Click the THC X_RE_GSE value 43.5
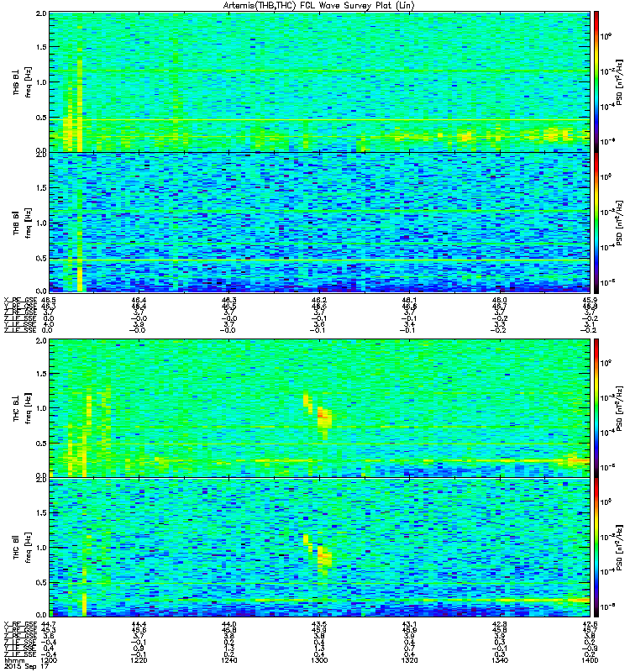This screenshot has width=630, height=672. [320, 623]
